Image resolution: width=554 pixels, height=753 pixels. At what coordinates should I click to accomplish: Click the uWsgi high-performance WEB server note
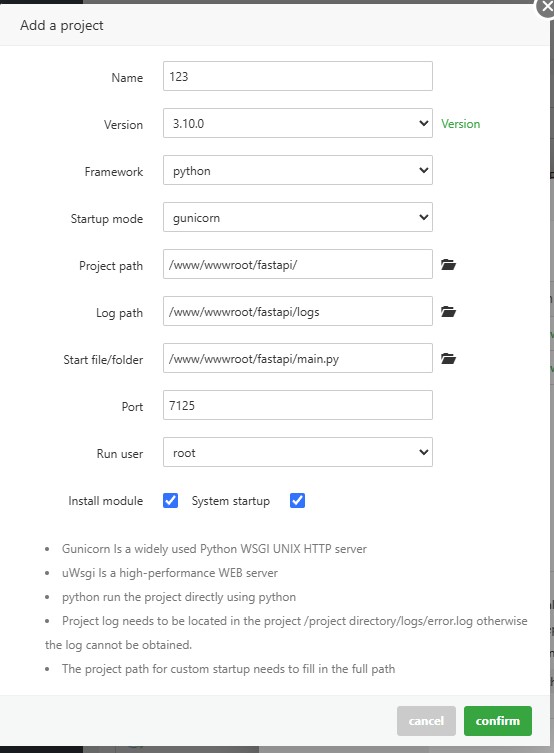pos(170,573)
